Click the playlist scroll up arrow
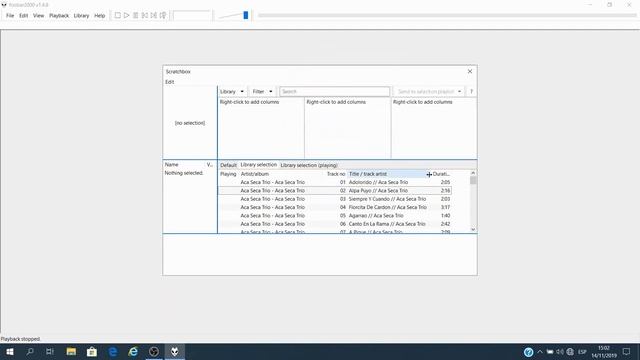The image size is (640, 360). click(x=473, y=173)
